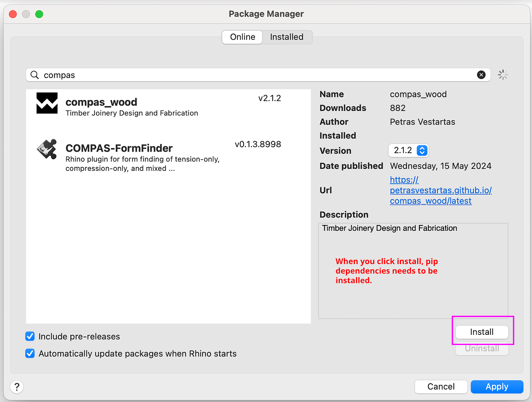
Task: Toggle automatically update packages when Rhino starts
Action: [30, 353]
